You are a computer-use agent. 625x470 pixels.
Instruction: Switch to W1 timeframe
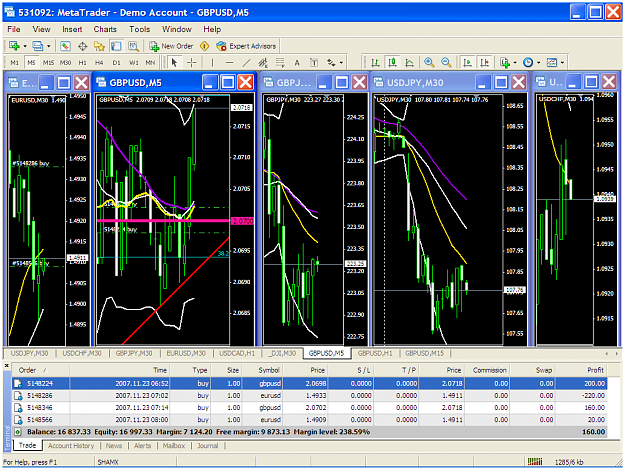pyautogui.click(x=134, y=63)
